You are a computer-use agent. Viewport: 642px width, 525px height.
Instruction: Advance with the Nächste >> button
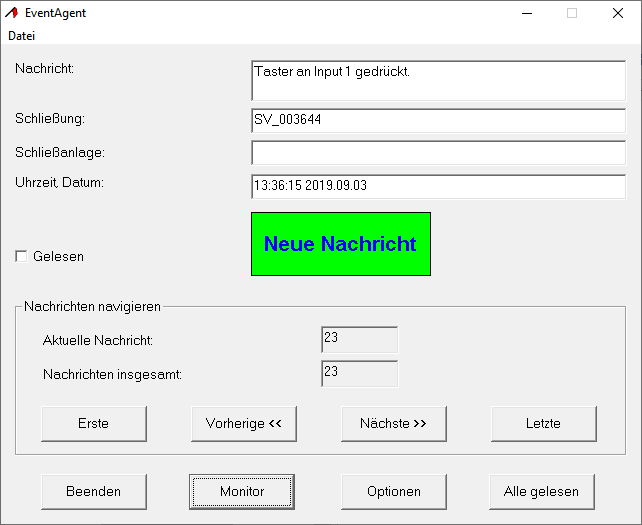pyautogui.click(x=393, y=423)
